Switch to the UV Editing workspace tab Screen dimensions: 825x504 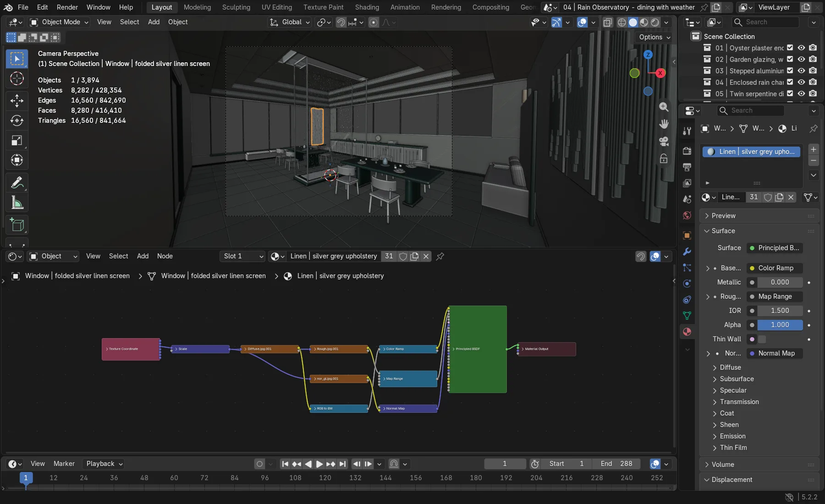coord(276,7)
